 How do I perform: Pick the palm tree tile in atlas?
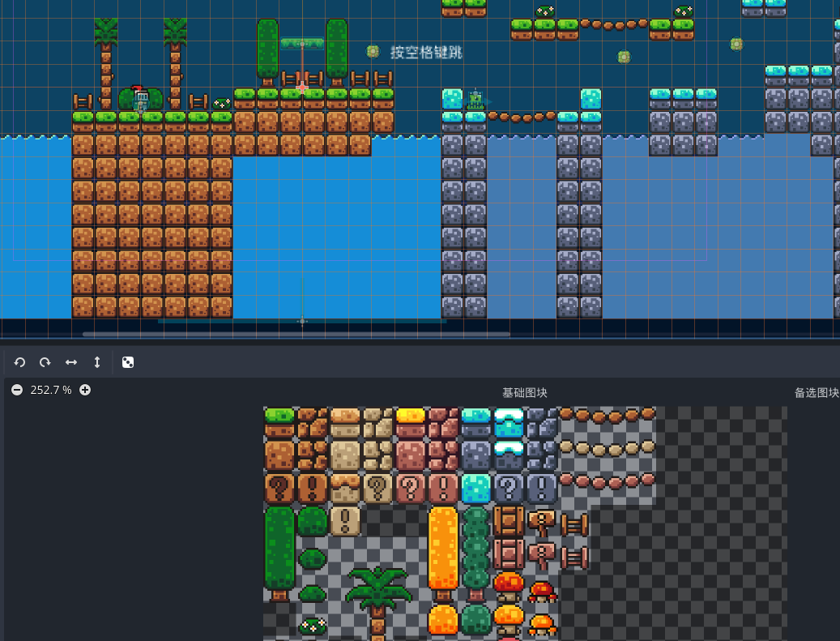click(378, 603)
